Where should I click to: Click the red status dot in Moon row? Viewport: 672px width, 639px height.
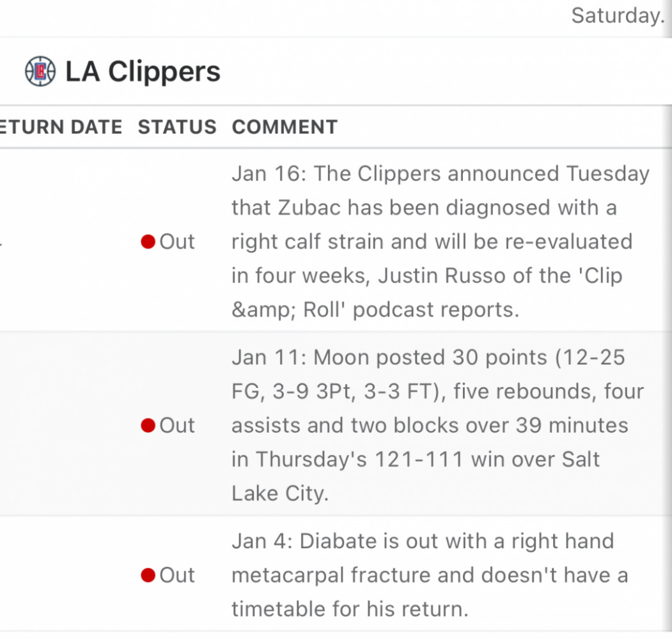click(x=148, y=426)
